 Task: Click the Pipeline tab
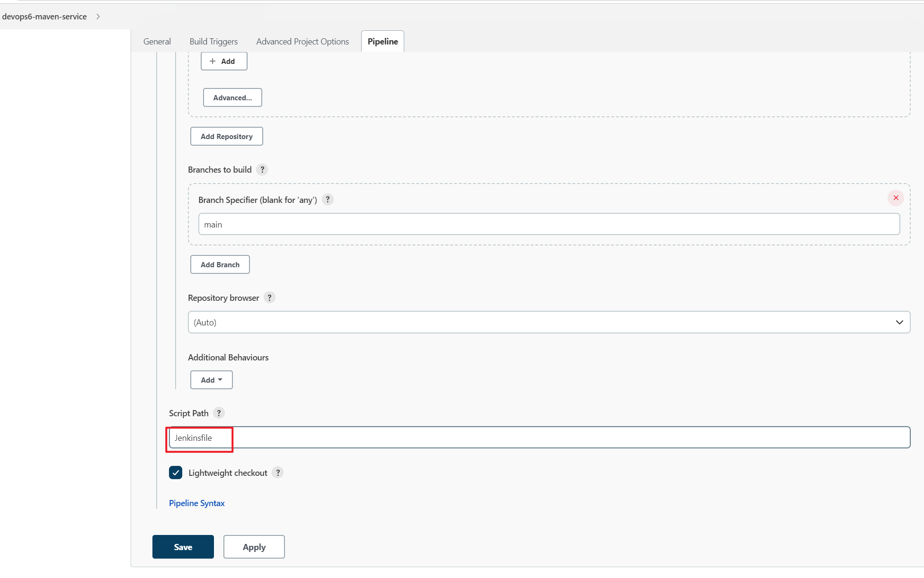382,41
